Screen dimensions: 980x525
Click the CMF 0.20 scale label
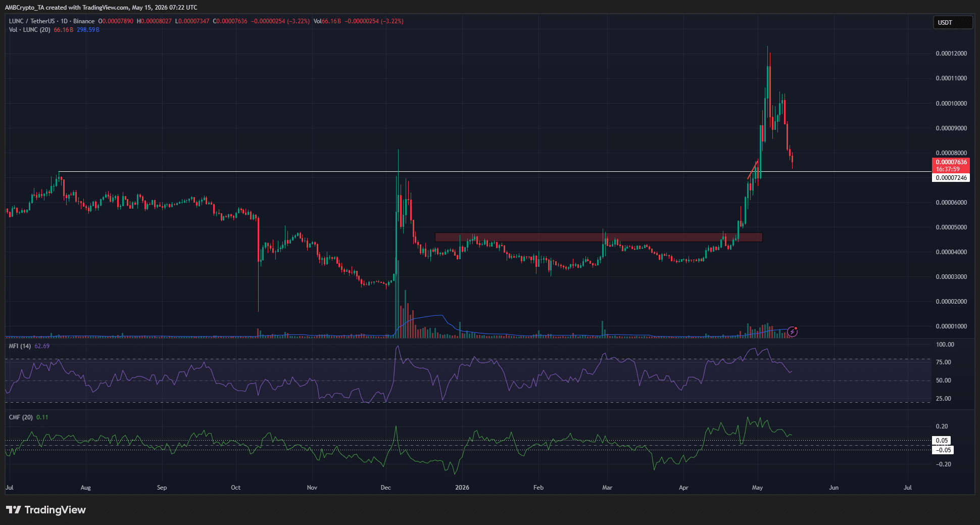click(x=942, y=426)
